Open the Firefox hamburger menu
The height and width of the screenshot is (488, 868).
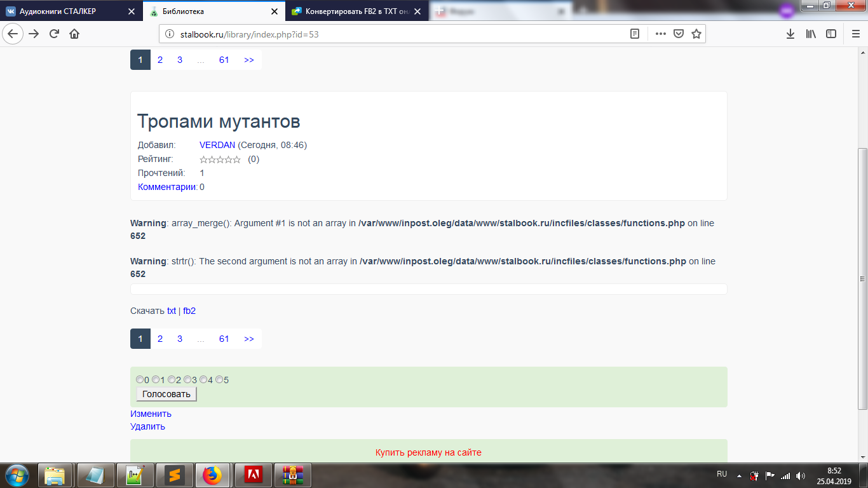tap(855, 34)
